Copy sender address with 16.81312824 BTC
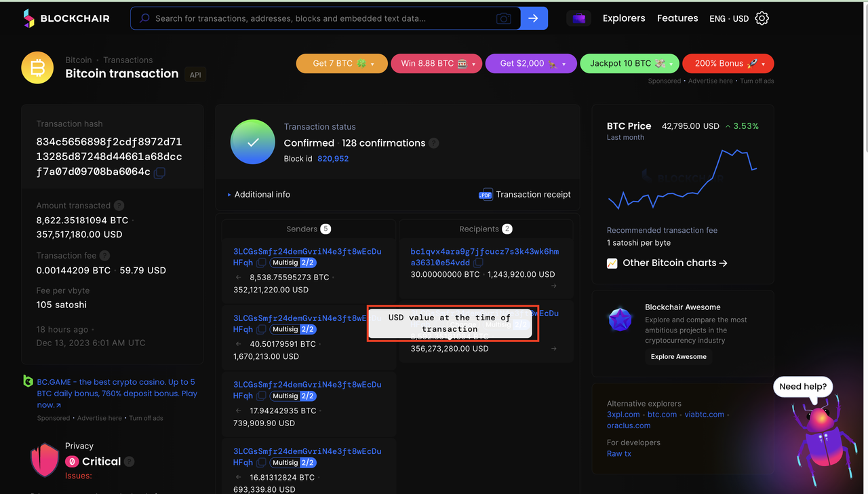This screenshot has height=494, width=868. point(261,462)
